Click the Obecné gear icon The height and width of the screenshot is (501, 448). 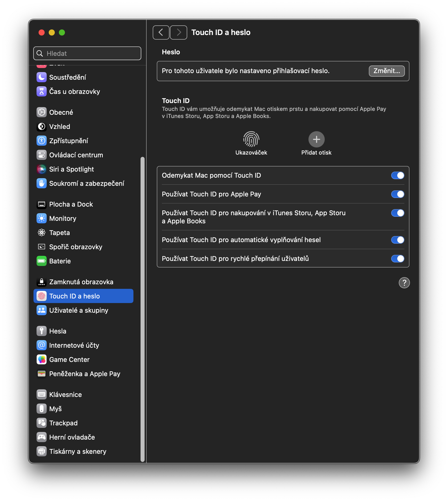click(x=42, y=112)
